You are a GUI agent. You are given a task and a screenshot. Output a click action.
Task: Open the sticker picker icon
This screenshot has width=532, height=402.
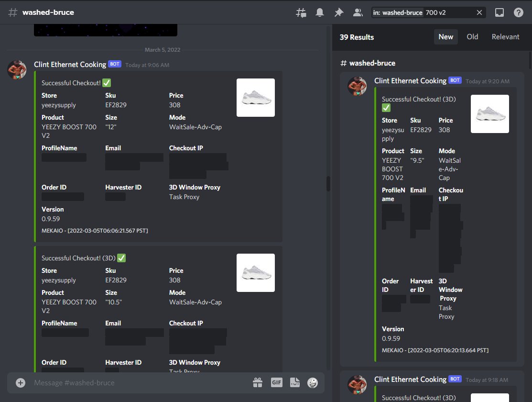(x=295, y=383)
